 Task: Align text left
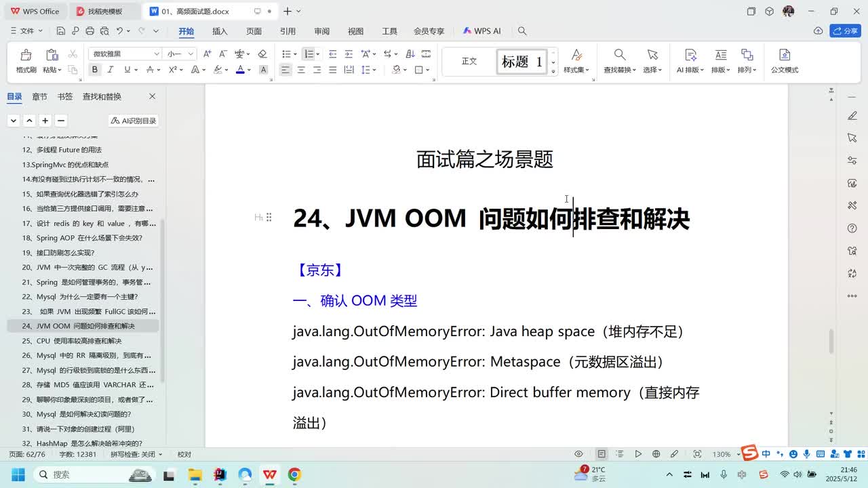(285, 70)
